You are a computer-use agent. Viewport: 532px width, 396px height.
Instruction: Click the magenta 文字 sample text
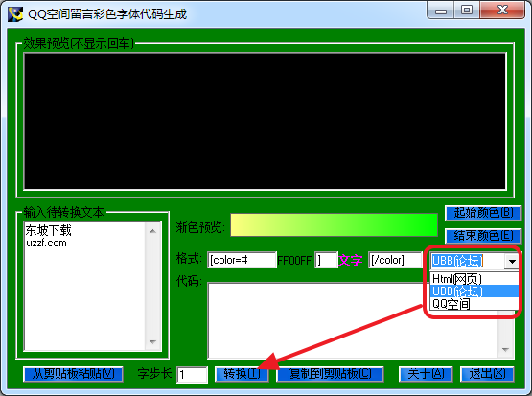[351, 260]
